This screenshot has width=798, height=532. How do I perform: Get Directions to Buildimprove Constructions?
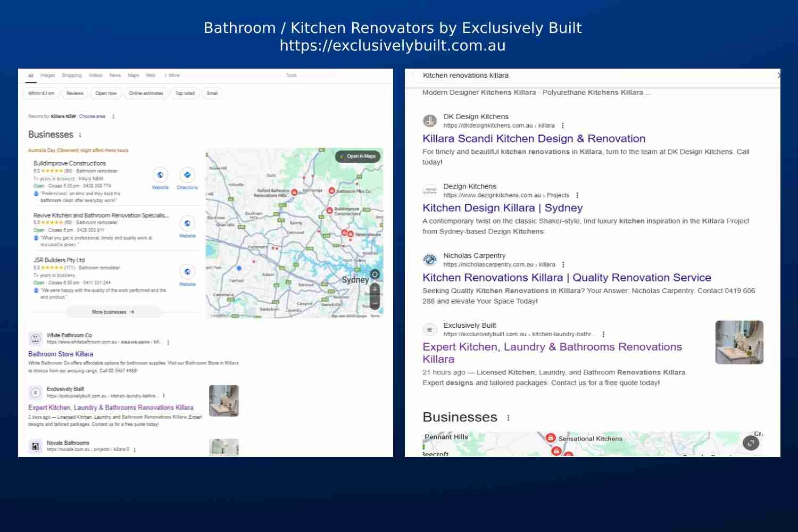coord(187,175)
